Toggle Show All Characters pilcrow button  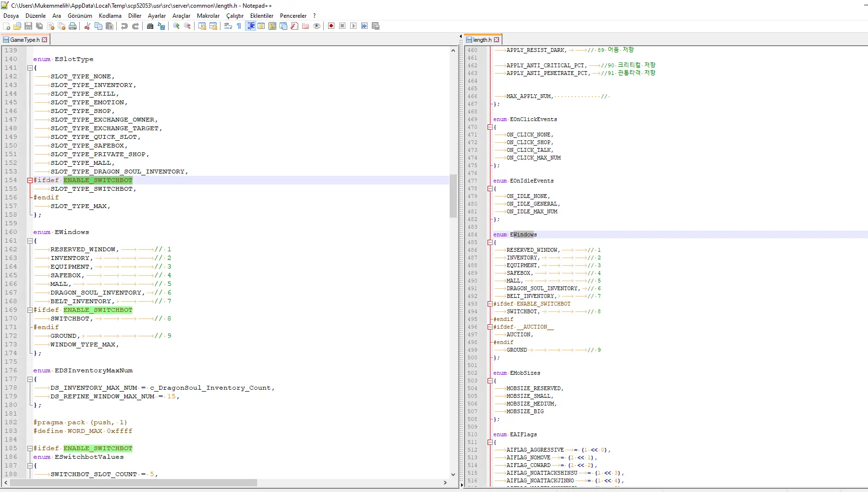(x=239, y=26)
